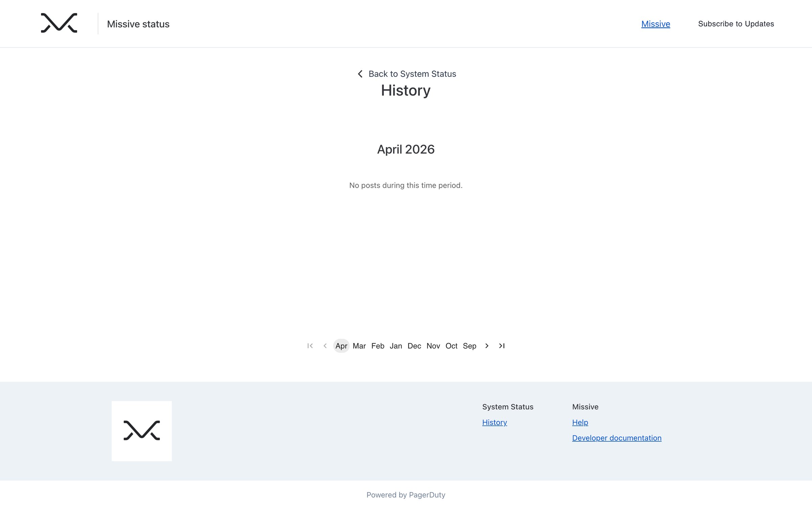Go to next months page arrow

(487, 346)
